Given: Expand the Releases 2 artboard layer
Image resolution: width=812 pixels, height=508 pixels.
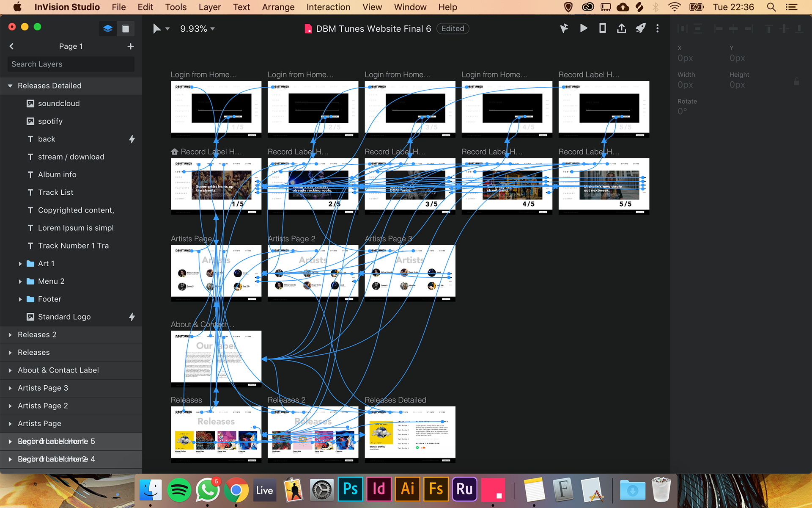Looking at the screenshot, I should [10, 335].
